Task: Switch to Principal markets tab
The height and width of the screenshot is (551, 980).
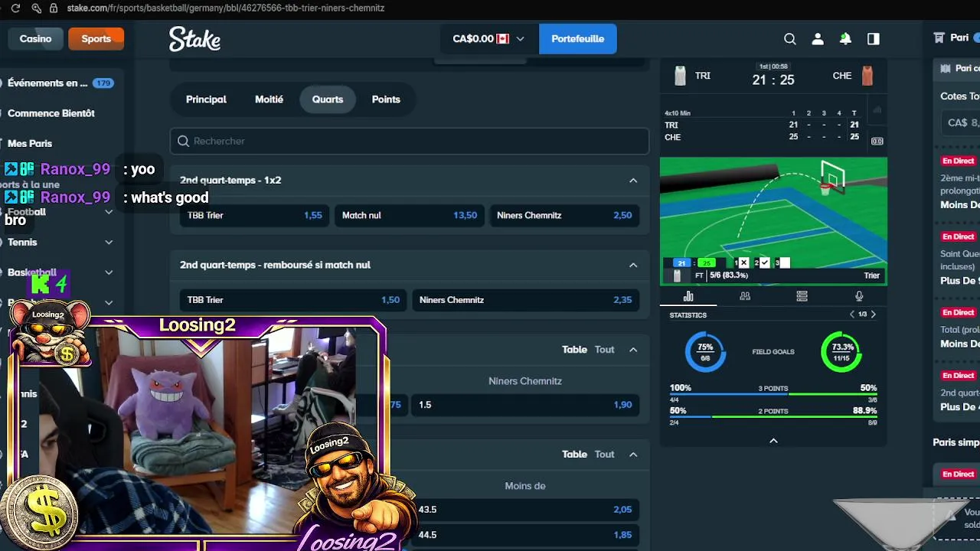Action: pyautogui.click(x=206, y=99)
